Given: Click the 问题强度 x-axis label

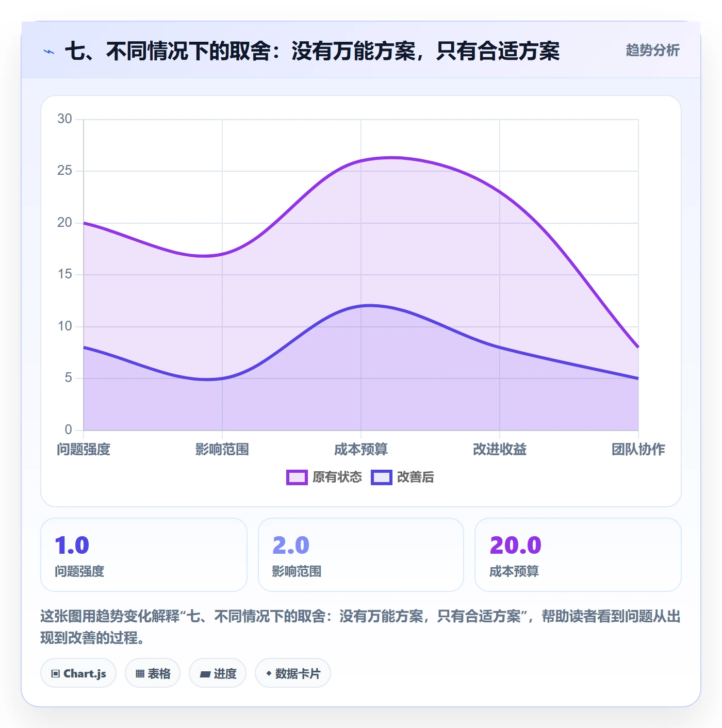Looking at the screenshot, I should 84,450.
